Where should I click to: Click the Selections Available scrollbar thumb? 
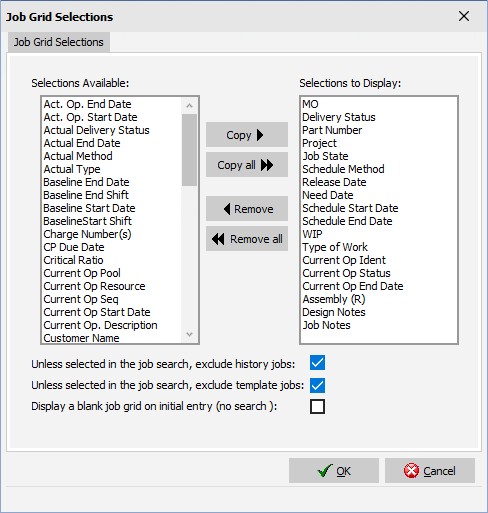click(190, 150)
